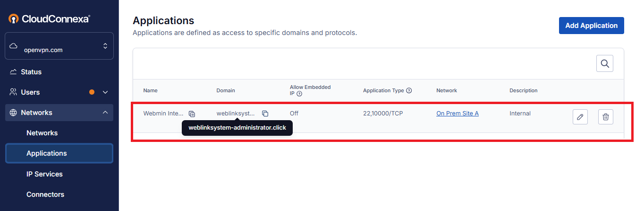Viewport: 644px width, 211px height.
Task: Click the Name column header
Action: coord(151,90)
